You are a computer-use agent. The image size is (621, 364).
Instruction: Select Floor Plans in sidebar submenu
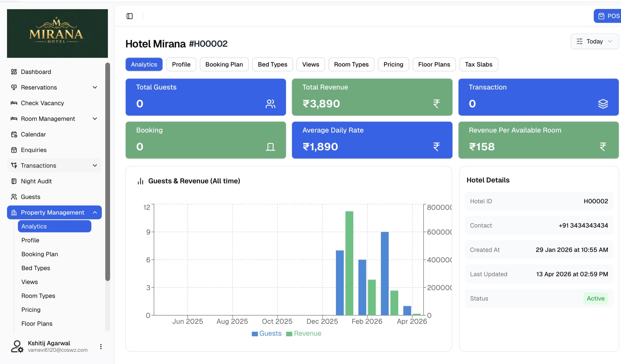(55, 324)
